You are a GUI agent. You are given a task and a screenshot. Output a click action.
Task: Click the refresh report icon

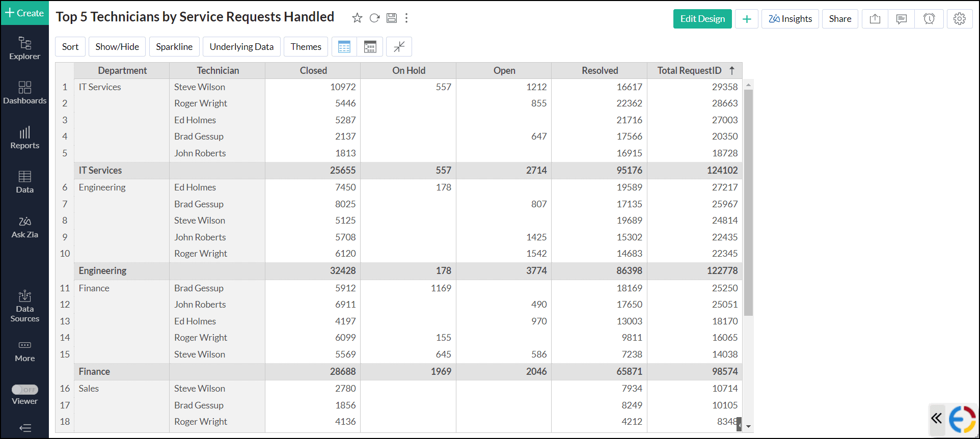point(374,18)
